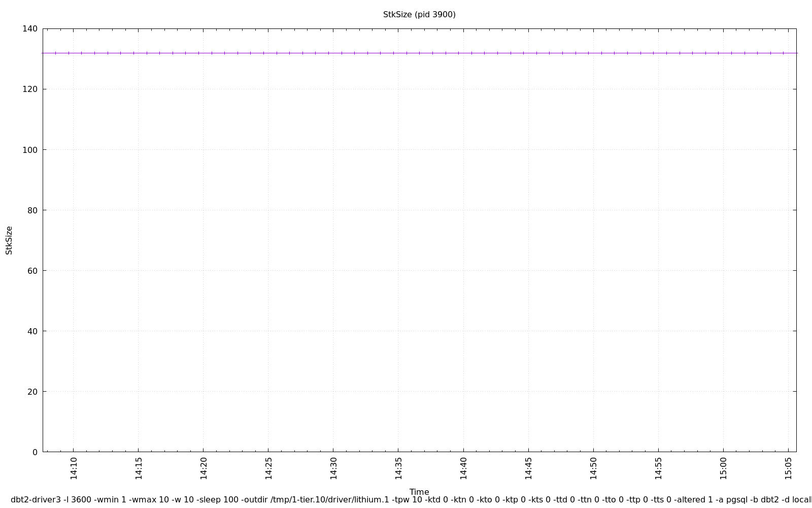Image resolution: width=812 pixels, height=508 pixels.
Task: Click the 120 y-axis tick label
Action: point(30,89)
